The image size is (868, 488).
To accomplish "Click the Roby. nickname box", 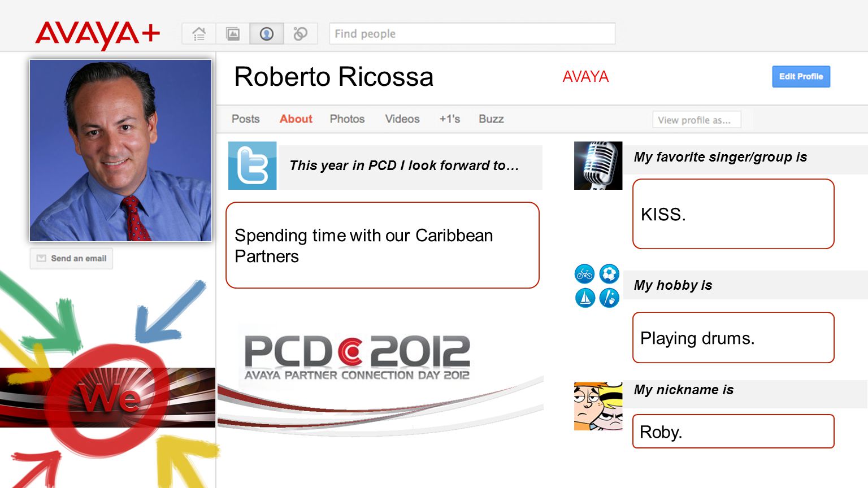I will point(734,432).
